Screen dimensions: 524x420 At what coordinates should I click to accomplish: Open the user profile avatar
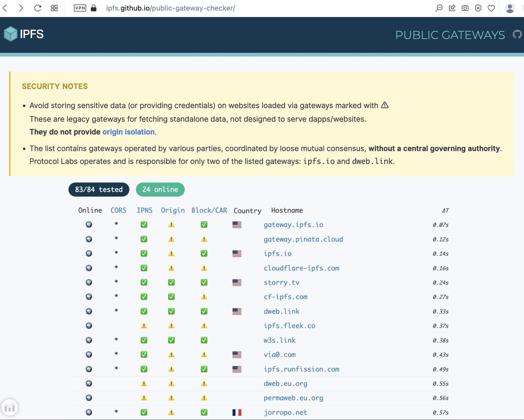[x=510, y=8]
